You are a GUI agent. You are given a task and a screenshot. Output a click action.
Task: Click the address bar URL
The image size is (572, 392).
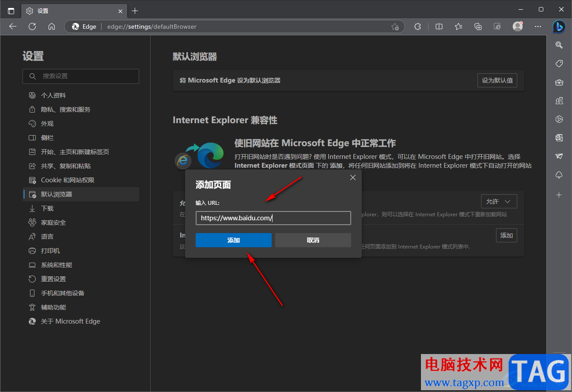[x=152, y=26]
